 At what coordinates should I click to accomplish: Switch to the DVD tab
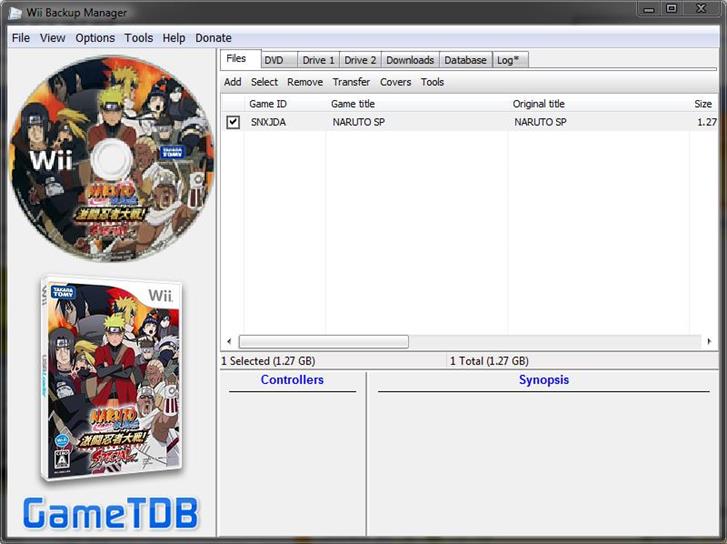274,60
